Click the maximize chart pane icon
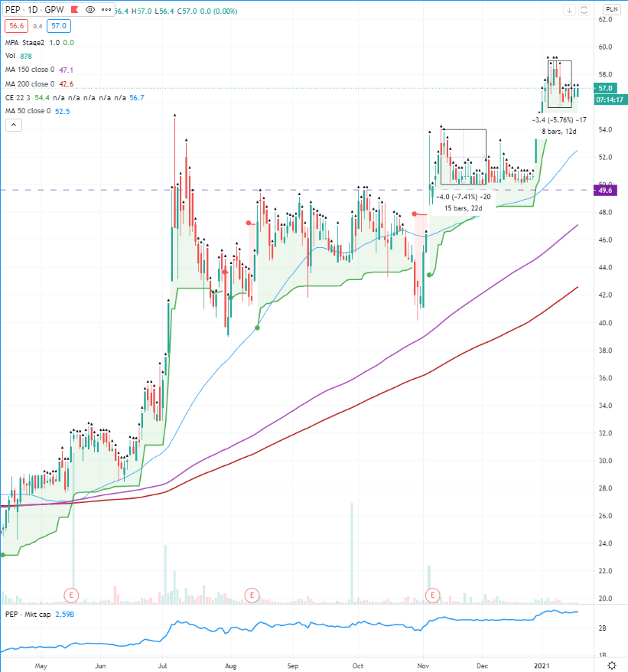 pyautogui.click(x=584, y=10)
